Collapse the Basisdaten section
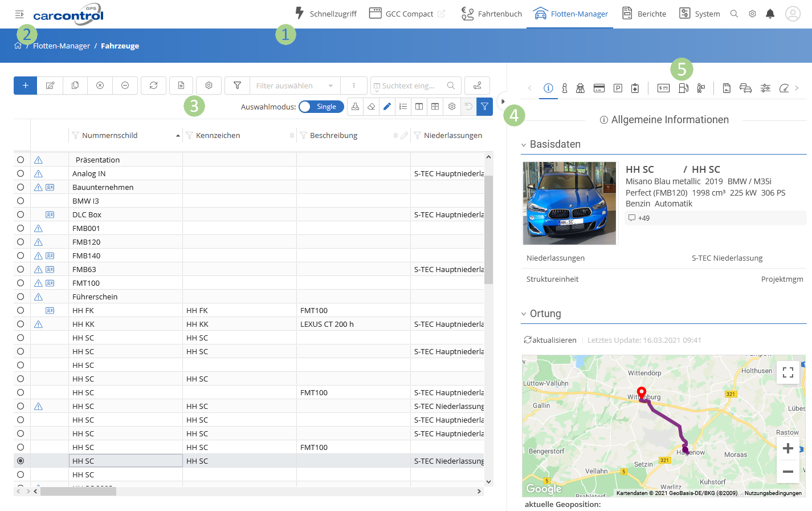Image resolution: width=812 pixels, height=511 pixels. (524, 145)
